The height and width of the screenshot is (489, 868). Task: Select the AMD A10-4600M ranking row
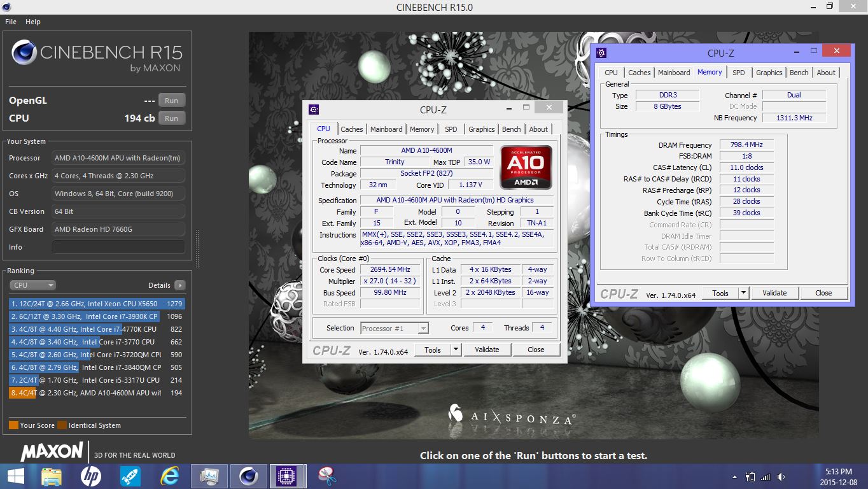pyautogui.click(x=97, y=393)
